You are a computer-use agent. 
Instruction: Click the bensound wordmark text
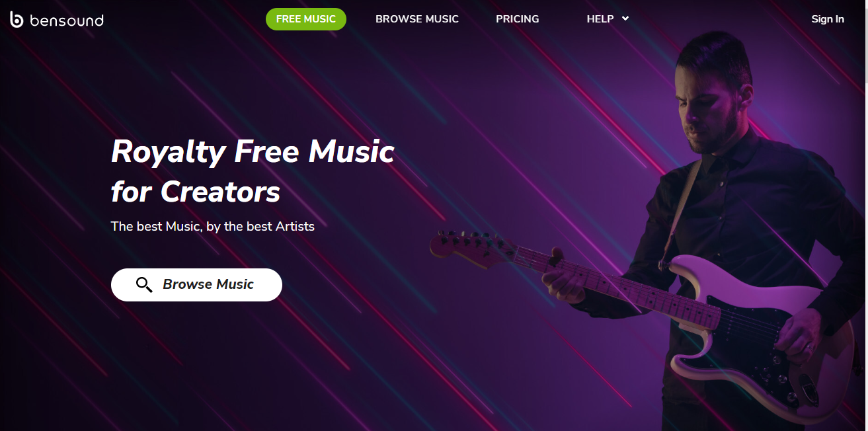[x=67, y=20]
